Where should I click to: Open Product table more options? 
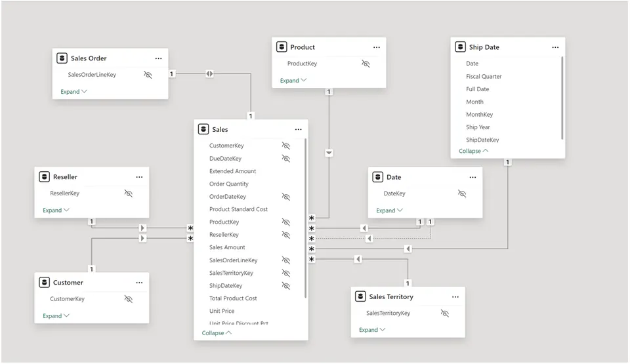tap(377, 47)
